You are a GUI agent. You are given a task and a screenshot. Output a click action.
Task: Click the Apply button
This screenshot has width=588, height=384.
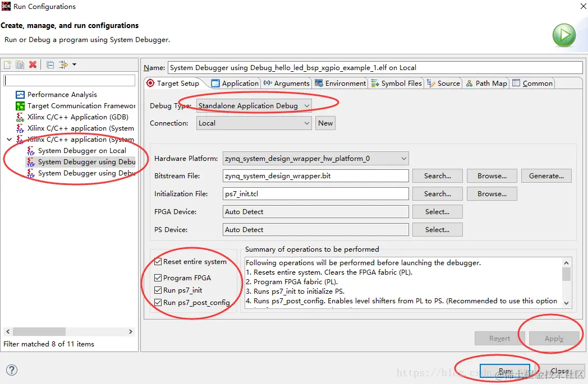(x=554, y=338)
